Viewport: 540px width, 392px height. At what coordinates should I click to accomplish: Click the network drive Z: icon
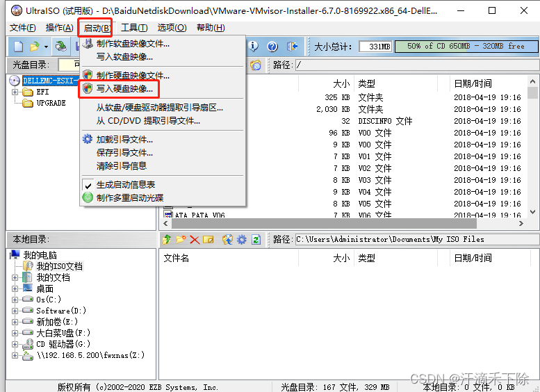coord(28,355)
